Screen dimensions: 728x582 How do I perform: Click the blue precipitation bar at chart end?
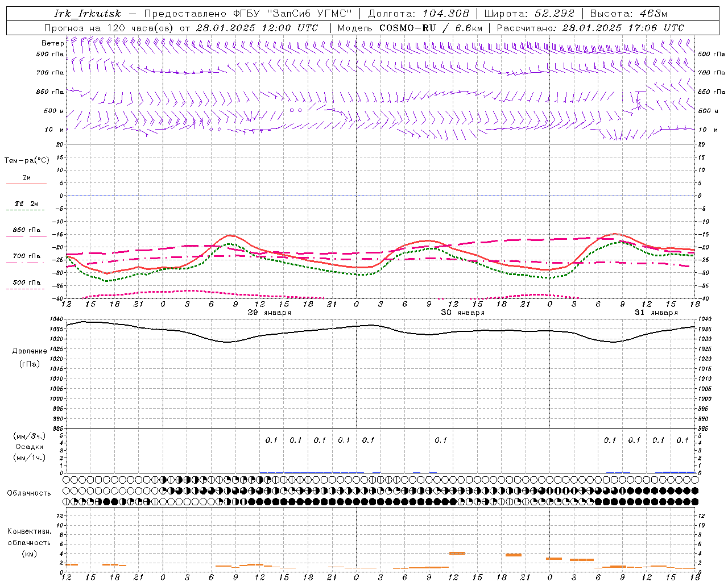pyautogui.click(x=679, y=472)
